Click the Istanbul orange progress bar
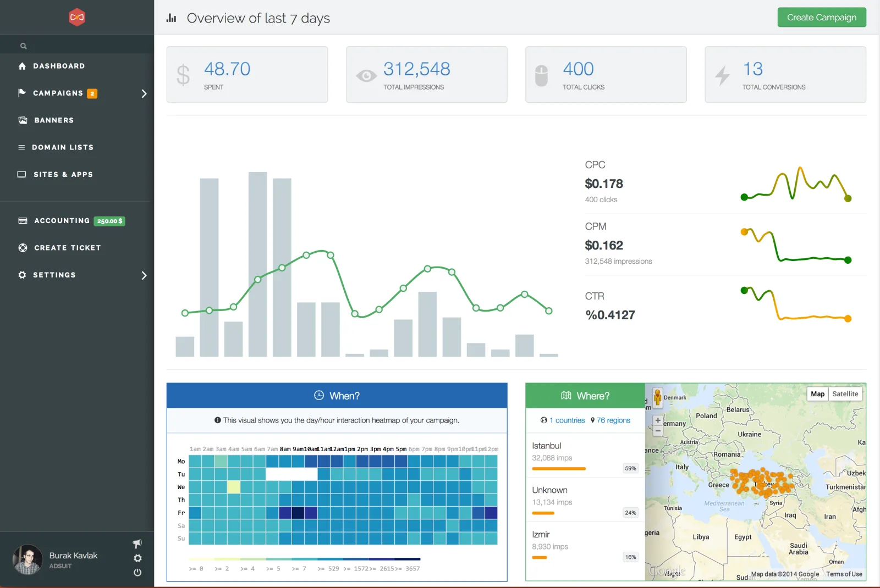 pyautogui.click(x=559, y=469)
